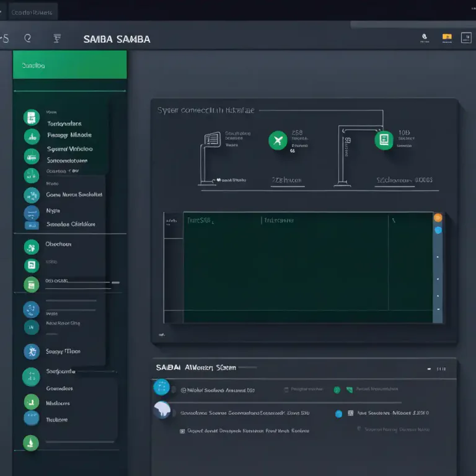The image size is (476, 476).
Task: Click the green status dot in first worker row
Action: click(337, 390)
